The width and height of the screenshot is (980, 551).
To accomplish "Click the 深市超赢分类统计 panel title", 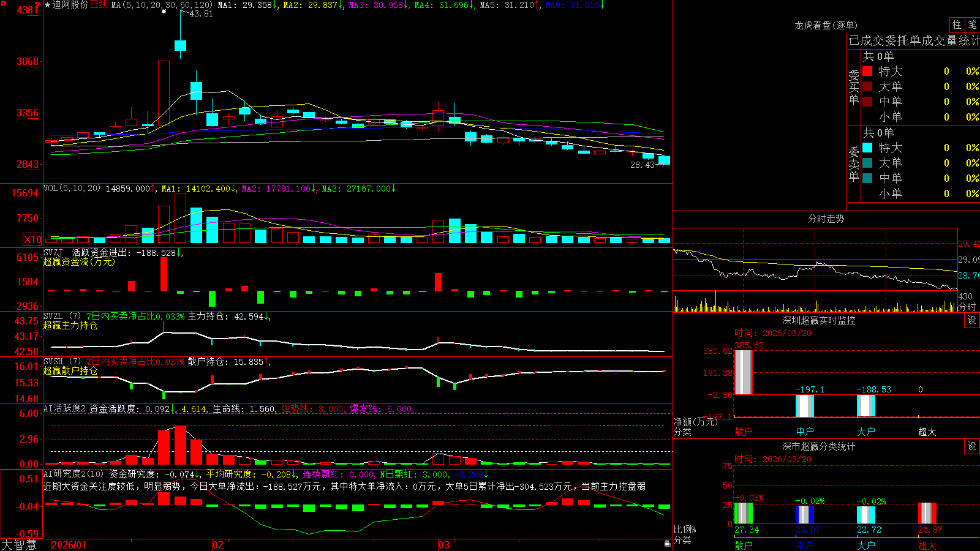I will (819, 446).
